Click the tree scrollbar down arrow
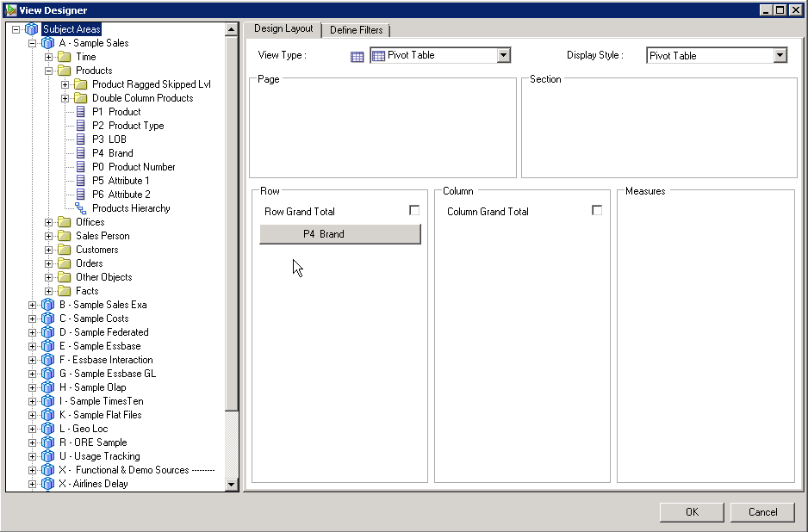The width and height of the screenshot is (808, 532). click(x=231, y=484)
